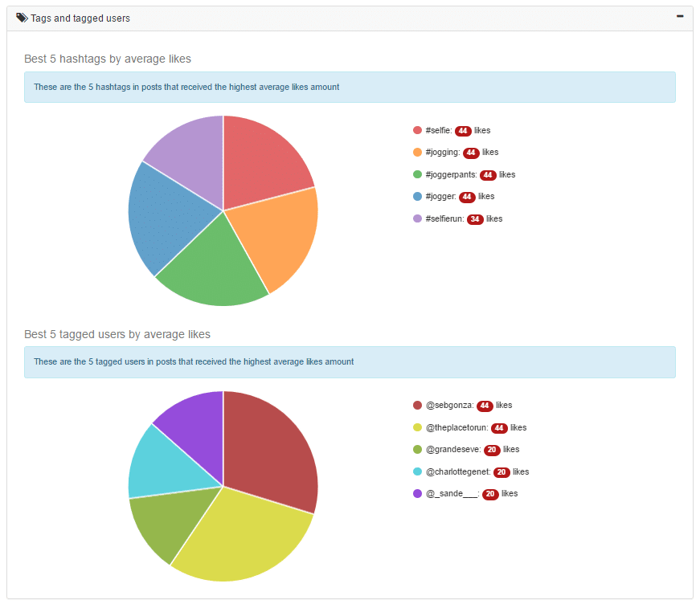The height and width of the screenshot is (604, 700).
Task: Click the #jogging legend color dot
Action: click(x=417, y=152)
